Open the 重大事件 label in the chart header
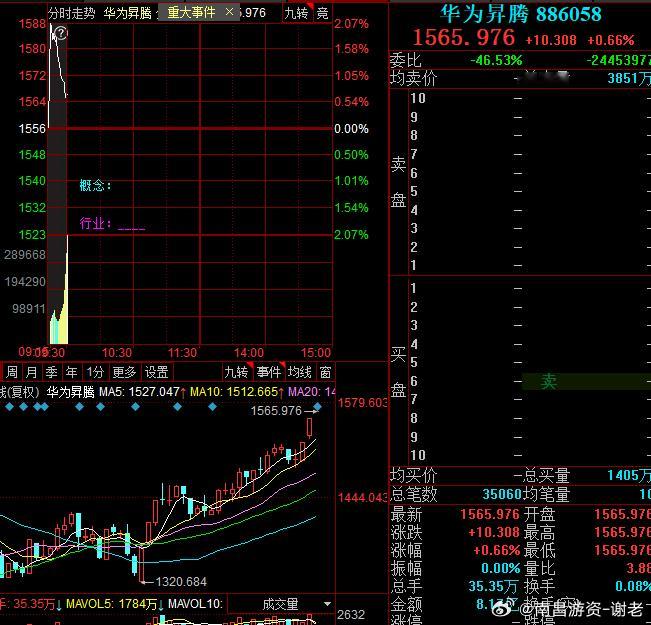651x625 pixels. [x=192, y=13]
